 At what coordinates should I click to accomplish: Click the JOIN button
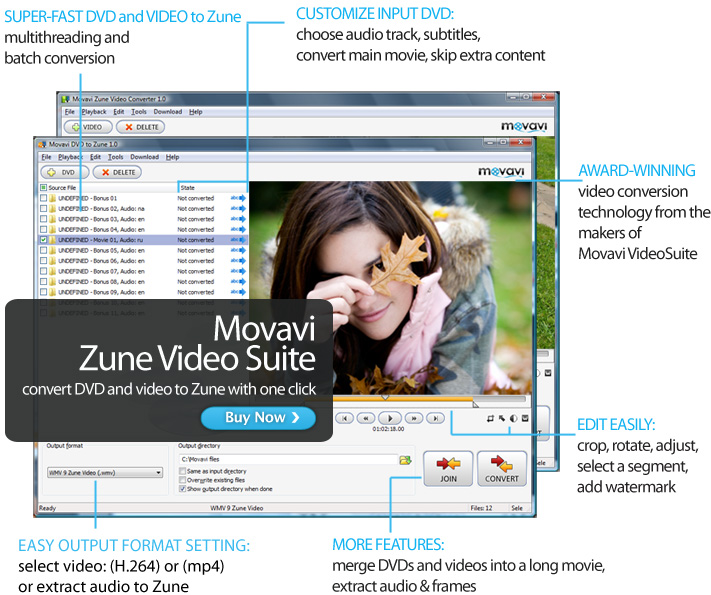coord(448,468)
